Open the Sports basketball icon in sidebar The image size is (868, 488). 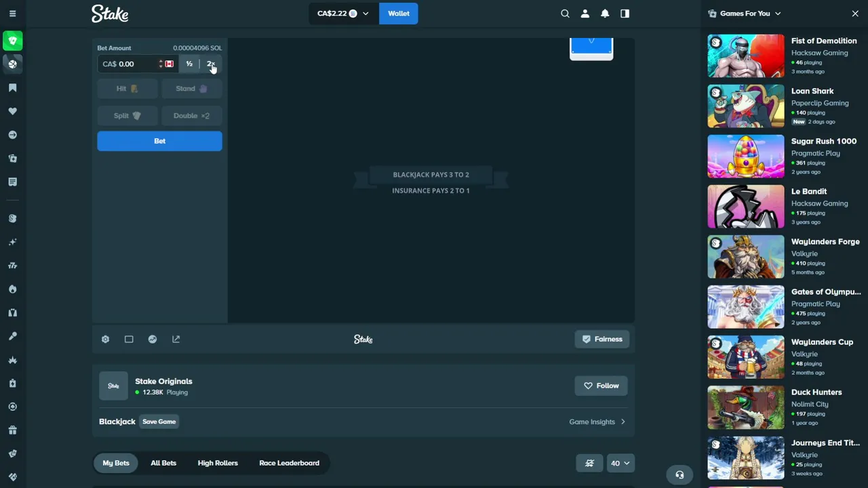tap(12, 64)
